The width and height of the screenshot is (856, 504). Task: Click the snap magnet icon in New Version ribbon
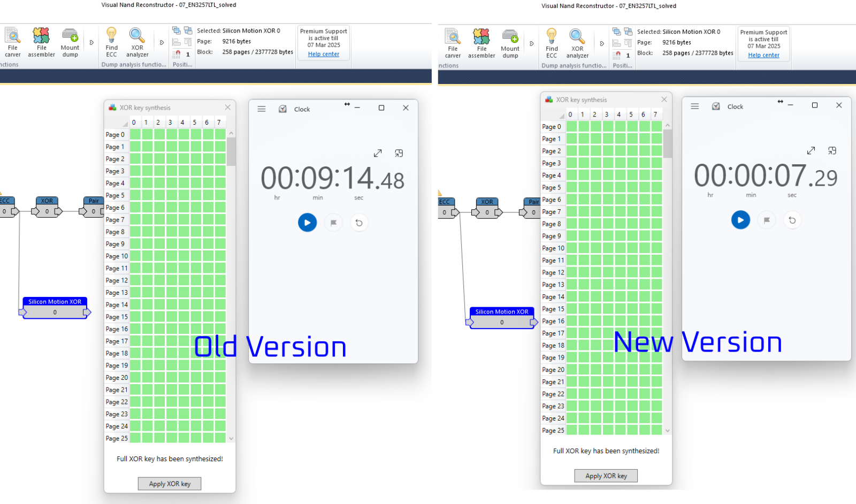617,55
